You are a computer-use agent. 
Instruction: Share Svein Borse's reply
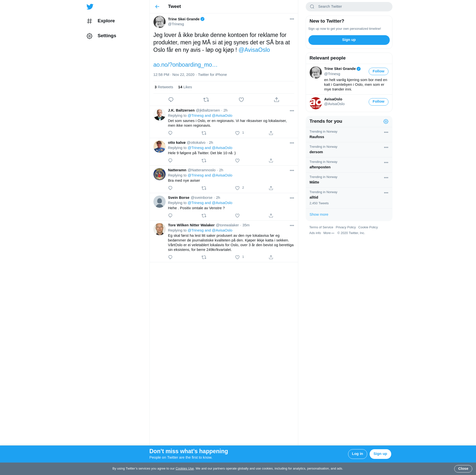coord(271,216)
